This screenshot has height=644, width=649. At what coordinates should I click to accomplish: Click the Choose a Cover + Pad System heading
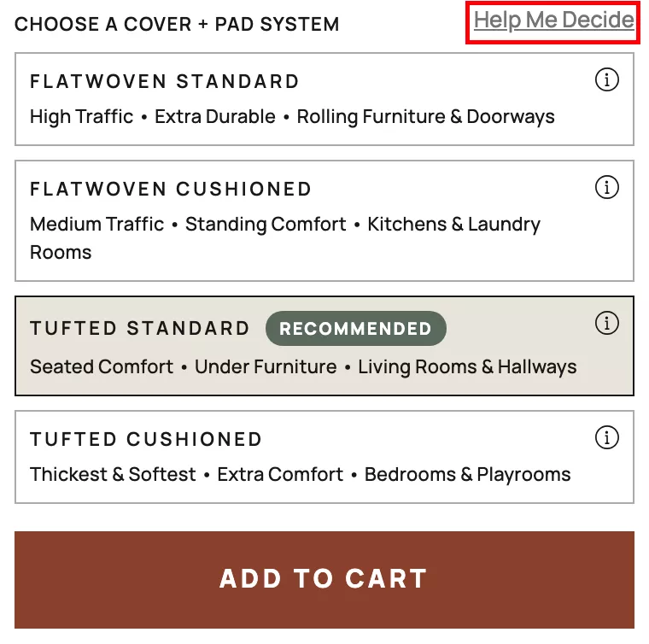click(177, 25)
